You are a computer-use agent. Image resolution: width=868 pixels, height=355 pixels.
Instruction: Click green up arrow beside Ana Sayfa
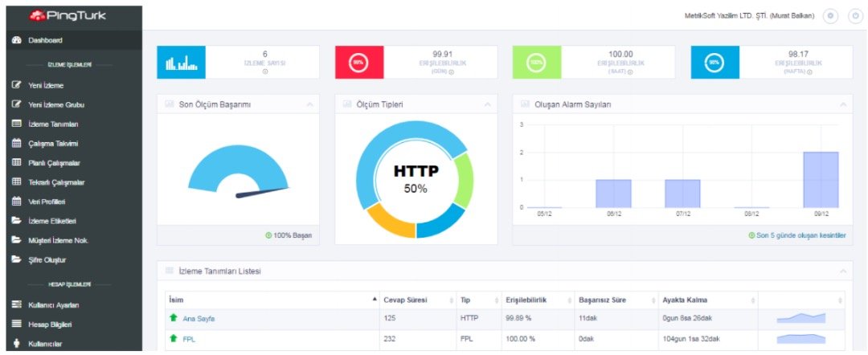click(174, 319)
